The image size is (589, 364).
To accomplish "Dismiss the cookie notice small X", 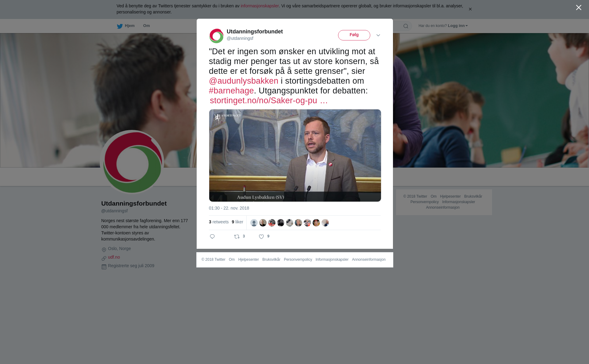I will (470, 9).
